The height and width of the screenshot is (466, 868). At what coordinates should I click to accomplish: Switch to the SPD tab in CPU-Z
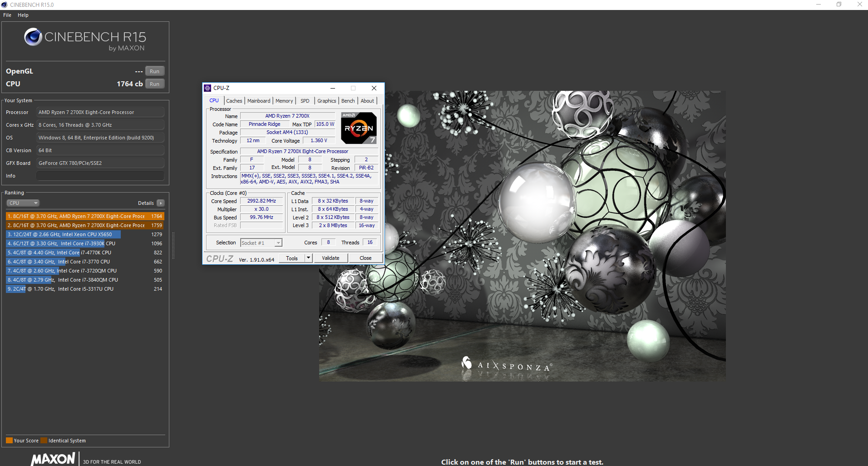pos(305,101)
